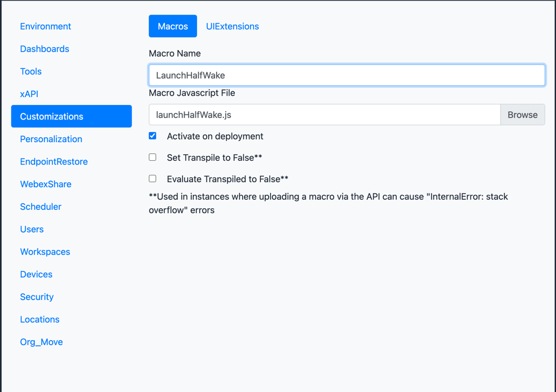Go to Dashboards in sidebar
Image resolution: width=556 pixels, height=392 pixels.
pos(45,49)
